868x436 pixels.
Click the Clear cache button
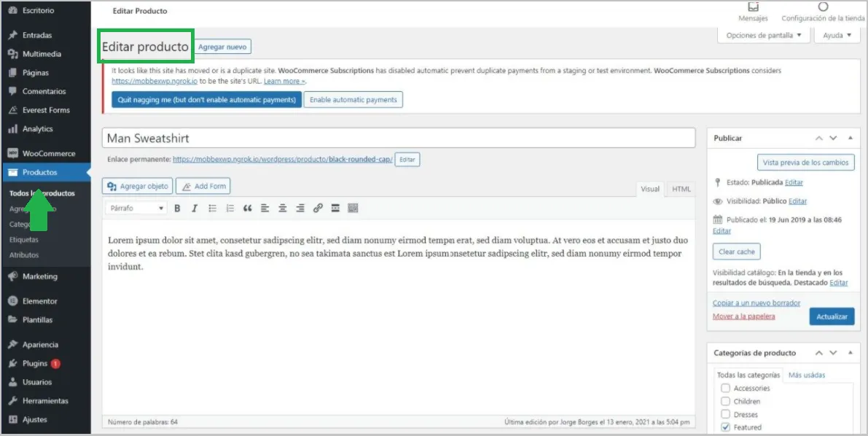click(x=736, y=252)
